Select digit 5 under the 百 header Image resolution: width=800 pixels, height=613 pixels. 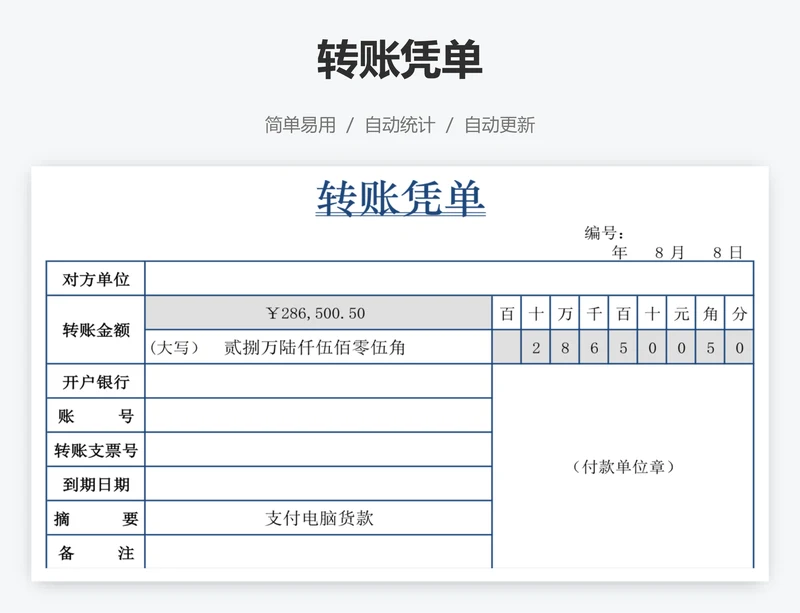tap(623, 347)
